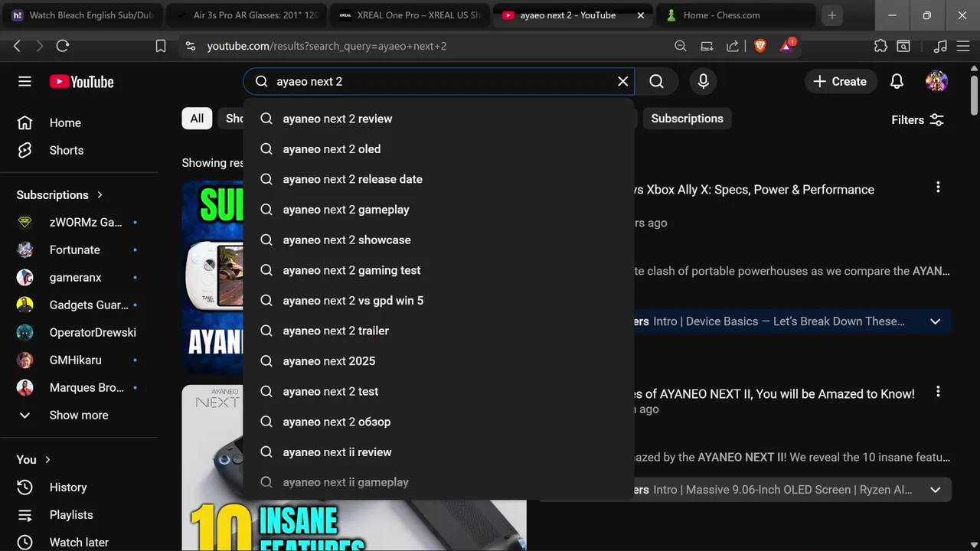Open the gameranx channel

pyautogui.click(x=78, y=277)
